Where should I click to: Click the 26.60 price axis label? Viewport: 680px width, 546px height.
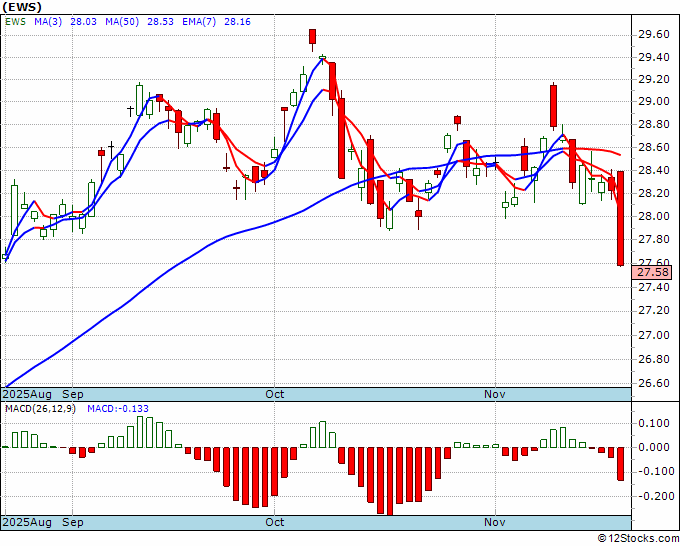(654, 383)
